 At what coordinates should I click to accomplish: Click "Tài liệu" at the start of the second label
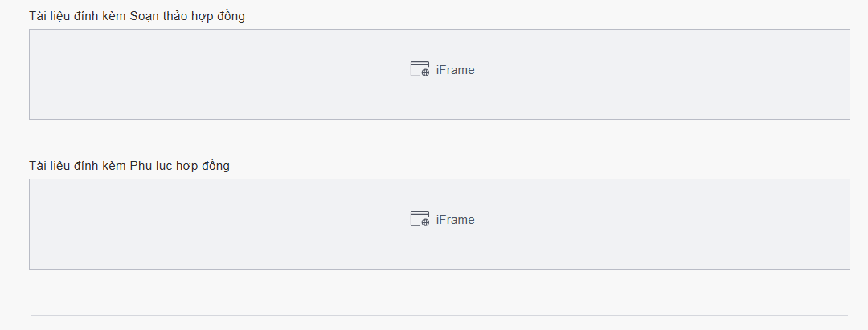[48, 166]
